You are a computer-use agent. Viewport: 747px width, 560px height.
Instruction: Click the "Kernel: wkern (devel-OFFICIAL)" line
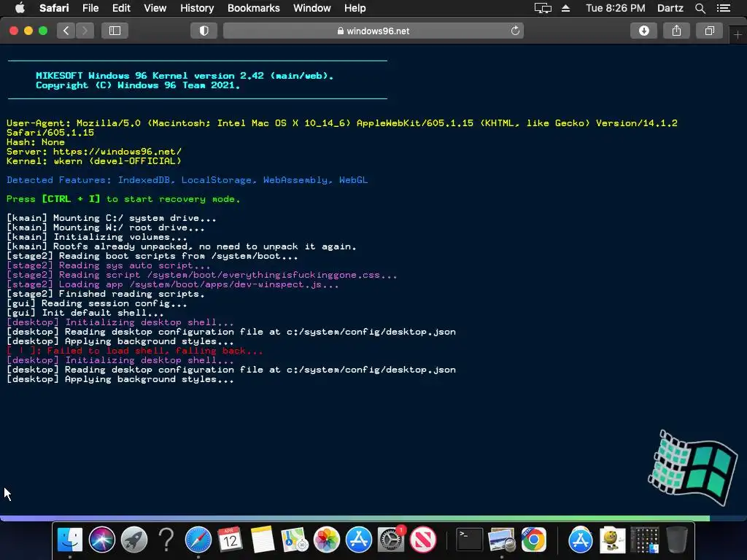click(94, 161)
